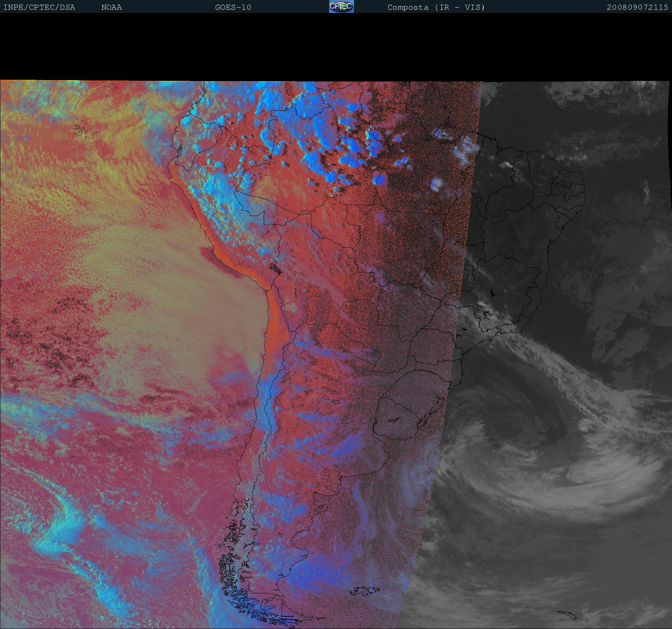Image resolution: width=672 pixels, height=629 pixels.
Task: Click the INPE/CPTEC/DSA header label
Action: tap(39, 8)
